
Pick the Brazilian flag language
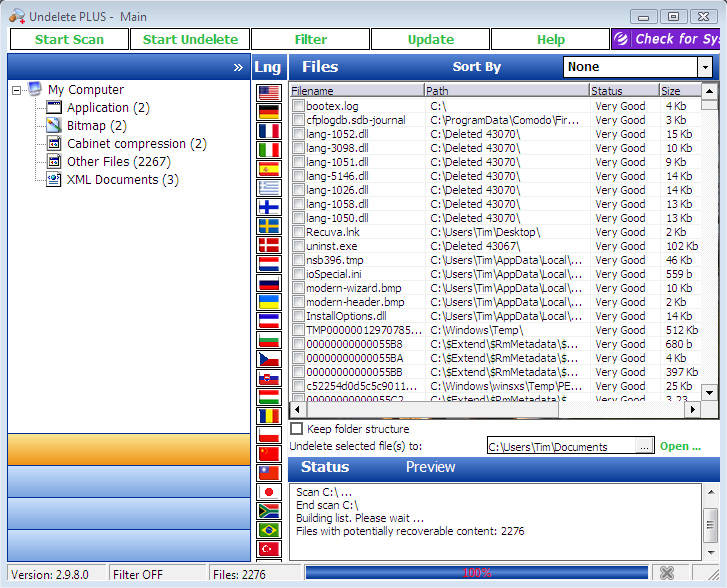268,530
